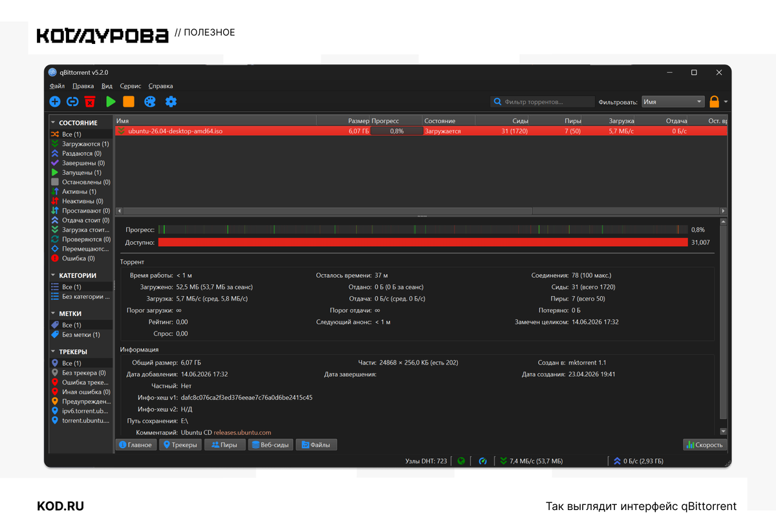Open the Вид menu
This screenshot has width=776, height=532.
click(107, 86)
